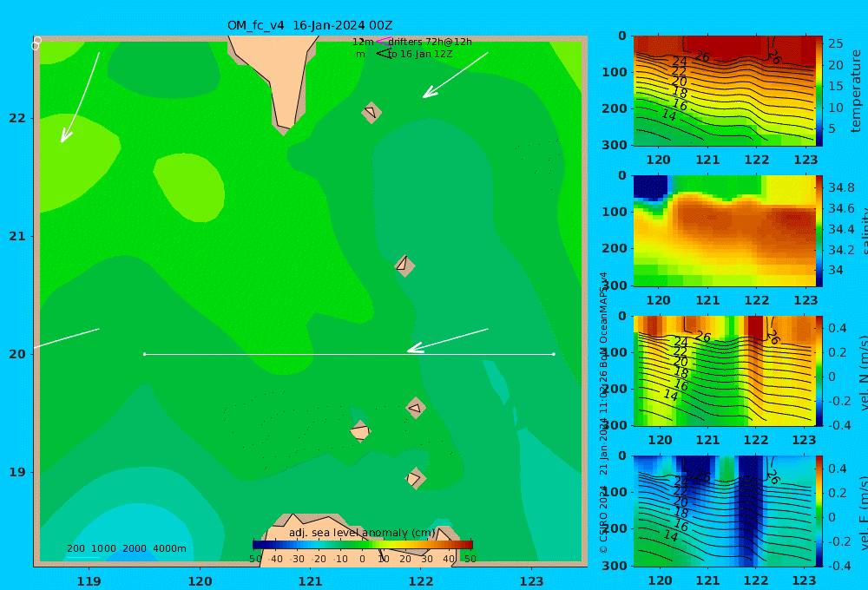868x590 pixels.
Task: Click longitude tick '119' on the main map
Action: pos(89,581)
